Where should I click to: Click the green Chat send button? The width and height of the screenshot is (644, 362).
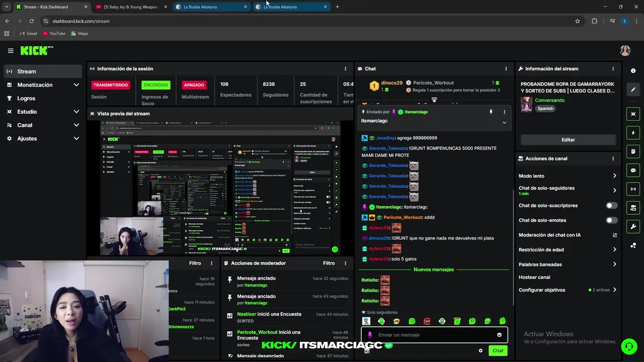tap(498, 351)
